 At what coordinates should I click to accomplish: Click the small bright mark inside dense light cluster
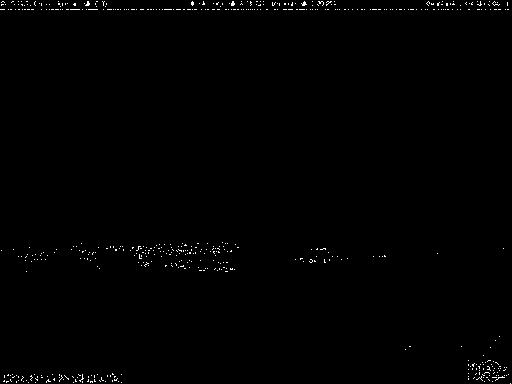pos(140,256)
